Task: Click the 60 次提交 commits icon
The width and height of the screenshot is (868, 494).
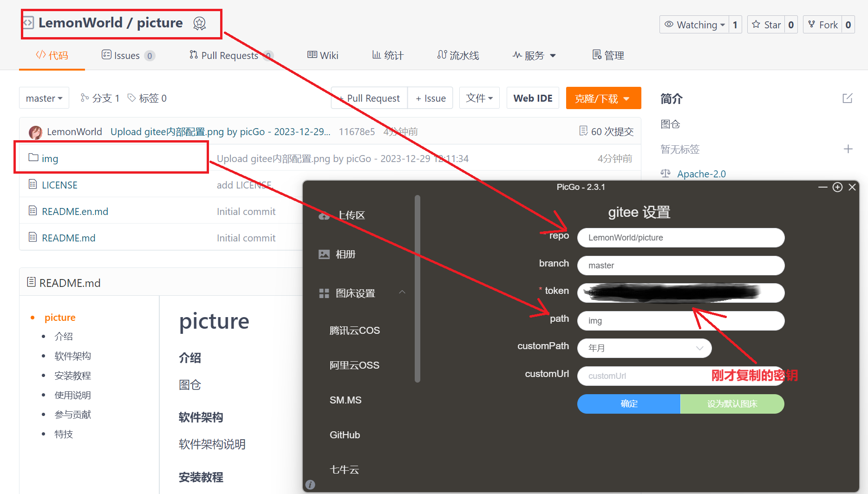Action: pyautogui.click(x=583, y=131)
